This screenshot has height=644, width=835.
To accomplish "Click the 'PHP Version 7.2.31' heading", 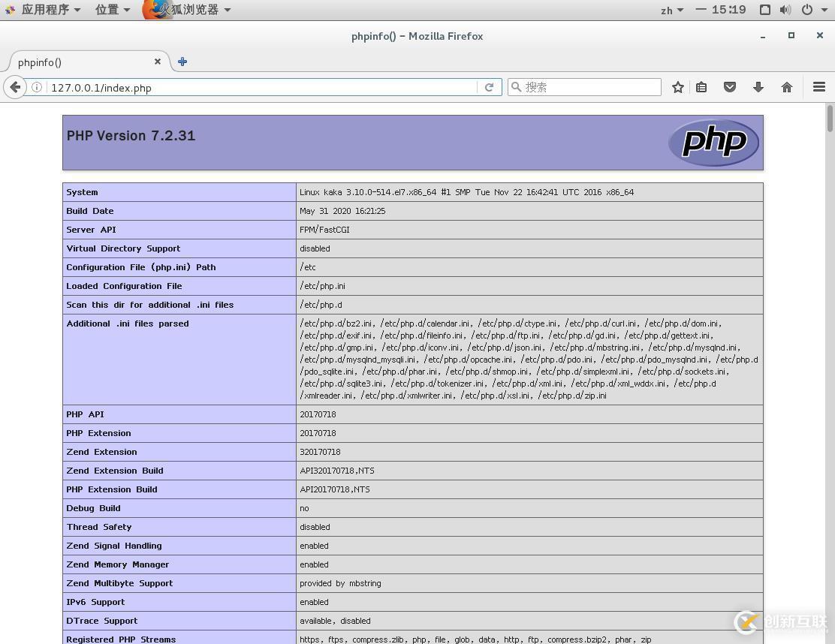I will pyautogui.click(x=131, y=136).
